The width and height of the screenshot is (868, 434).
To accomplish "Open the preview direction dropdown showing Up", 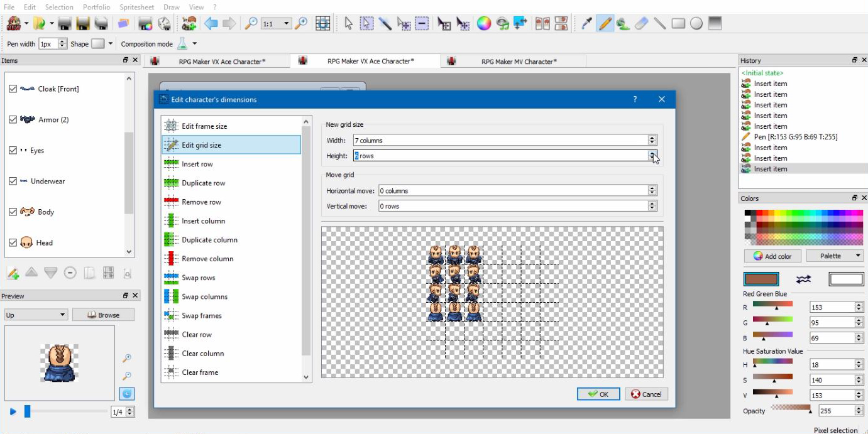I will click(35, 314).
